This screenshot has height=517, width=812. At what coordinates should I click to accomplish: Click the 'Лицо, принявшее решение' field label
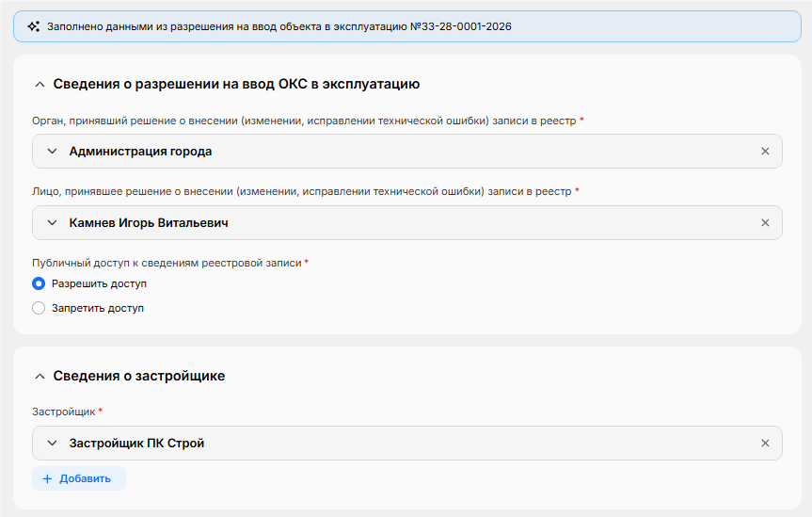[x=301, y=191]
